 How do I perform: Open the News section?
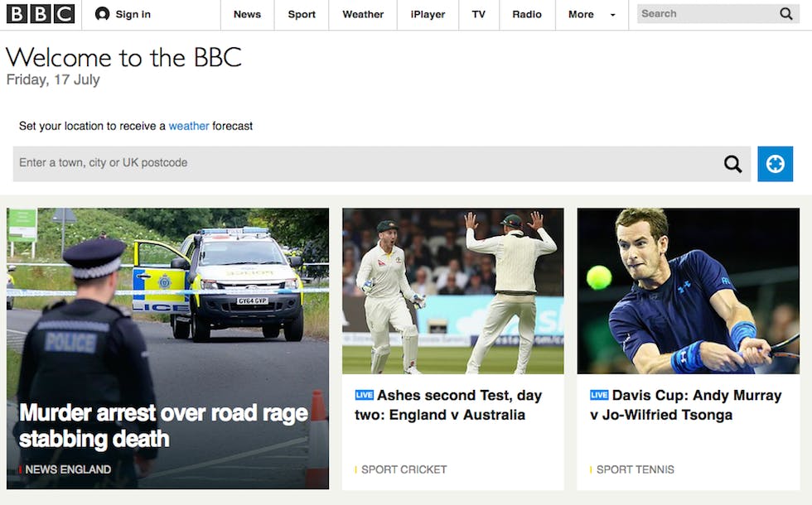[x=247, y=15]
